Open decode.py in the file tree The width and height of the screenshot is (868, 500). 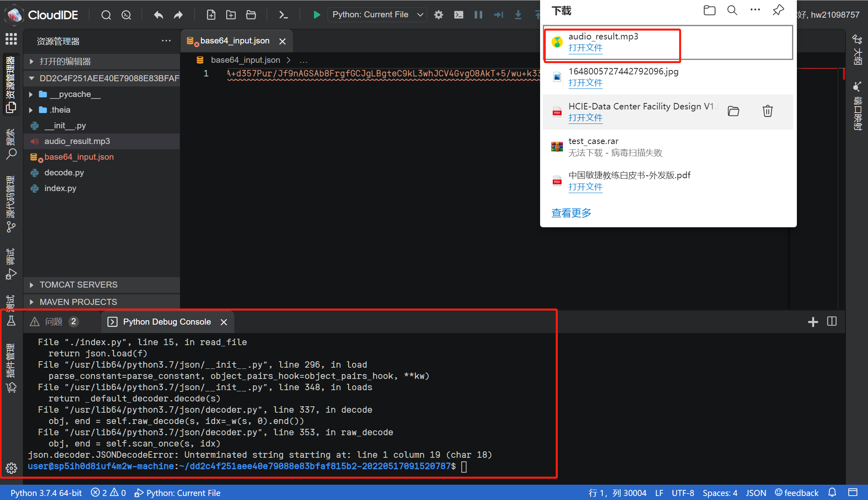point(64,173)
